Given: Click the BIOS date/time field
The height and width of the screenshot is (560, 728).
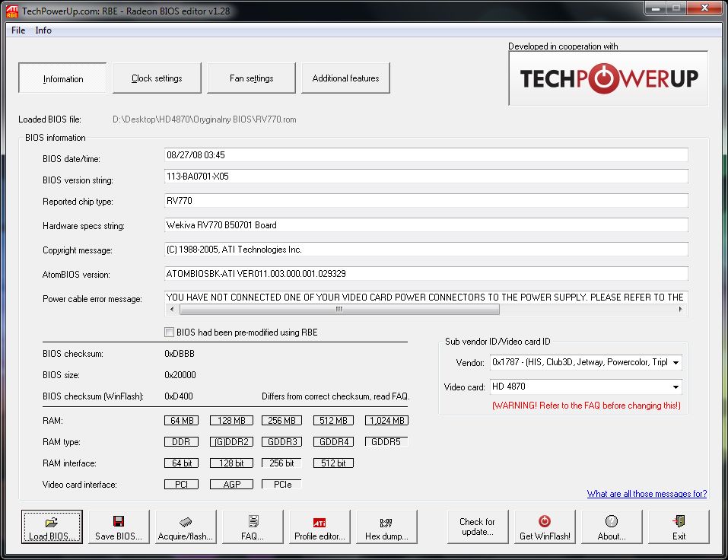Looking at the screenshot, I should tap(426, 155).
